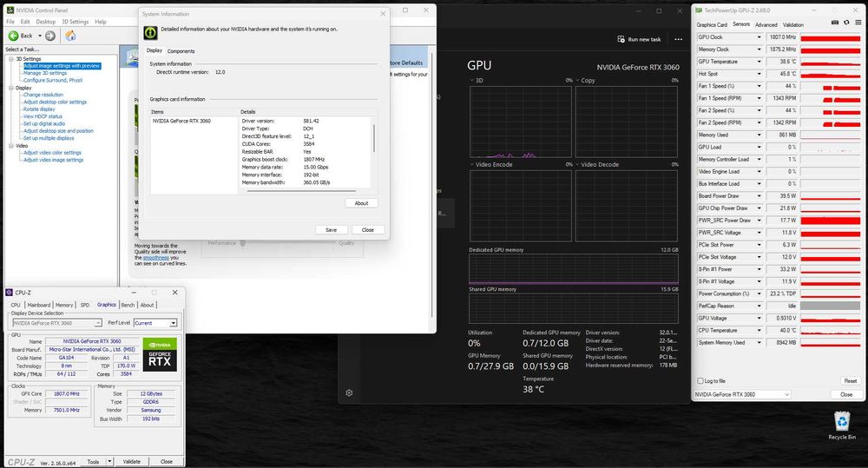The width and height of the screenshot is (868, 468).
Task: Switch to the Graphics Card tab in GPU-Z
Action: coord(712,25)
